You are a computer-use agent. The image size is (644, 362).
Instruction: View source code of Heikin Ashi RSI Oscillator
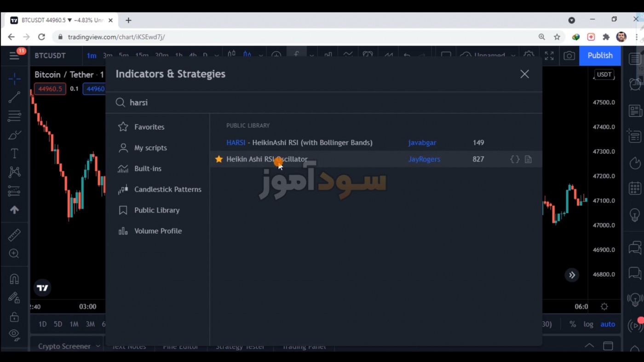(x=515, y=159)
